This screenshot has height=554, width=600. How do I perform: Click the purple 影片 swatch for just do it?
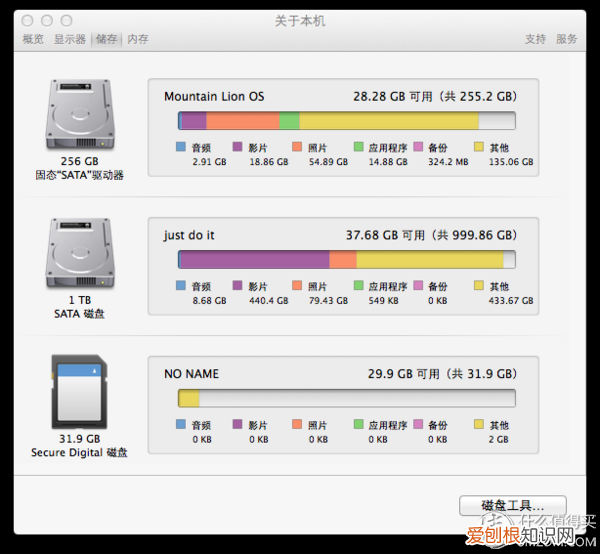click(x=237, y=285)
